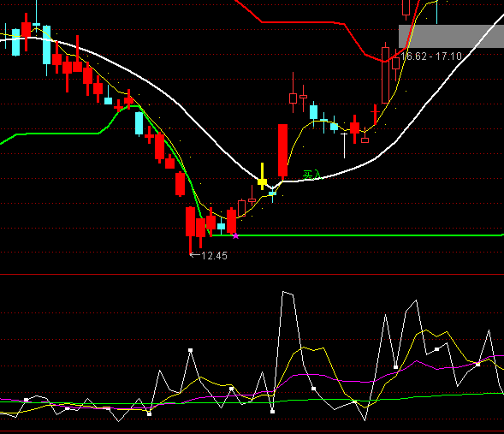The height and width of the screenshot is (434, 504).
Task: Select the white square on indicator peak under 12.45
Action: (190, 350)
